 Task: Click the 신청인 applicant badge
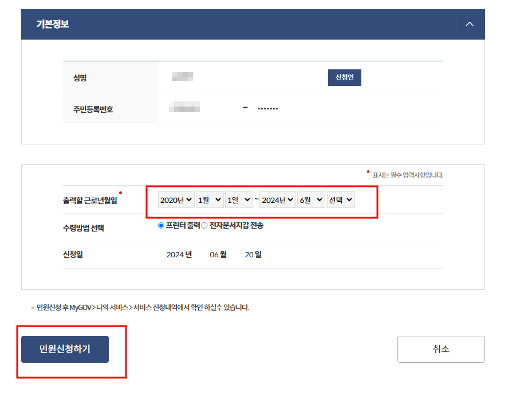[x=344, y=77]
